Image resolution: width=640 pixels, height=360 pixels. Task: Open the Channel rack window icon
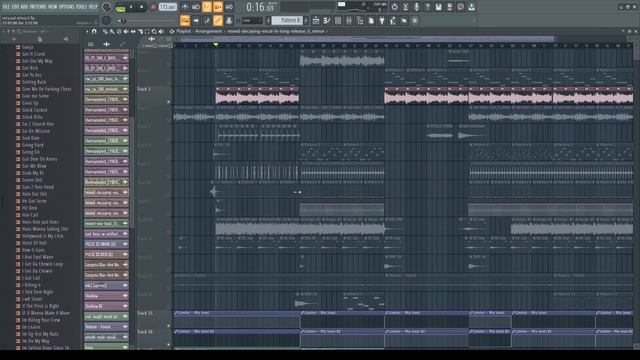338,20
